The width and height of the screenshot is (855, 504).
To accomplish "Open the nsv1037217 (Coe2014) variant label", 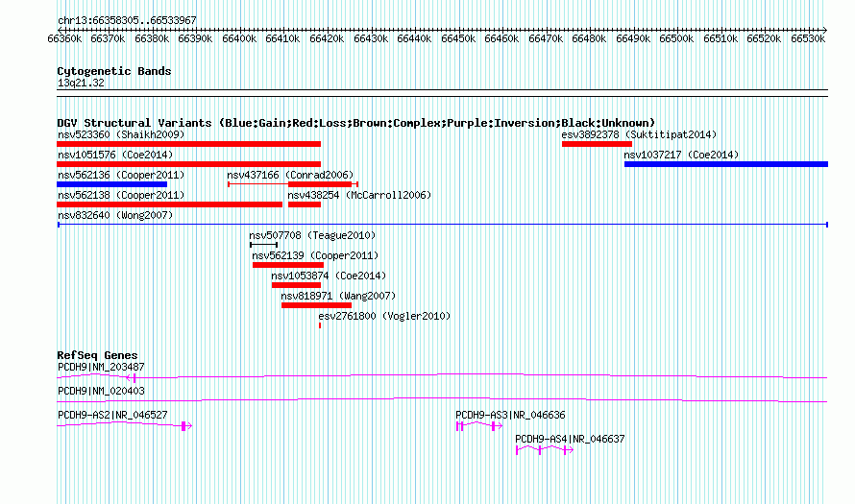I will pos(682,155).
